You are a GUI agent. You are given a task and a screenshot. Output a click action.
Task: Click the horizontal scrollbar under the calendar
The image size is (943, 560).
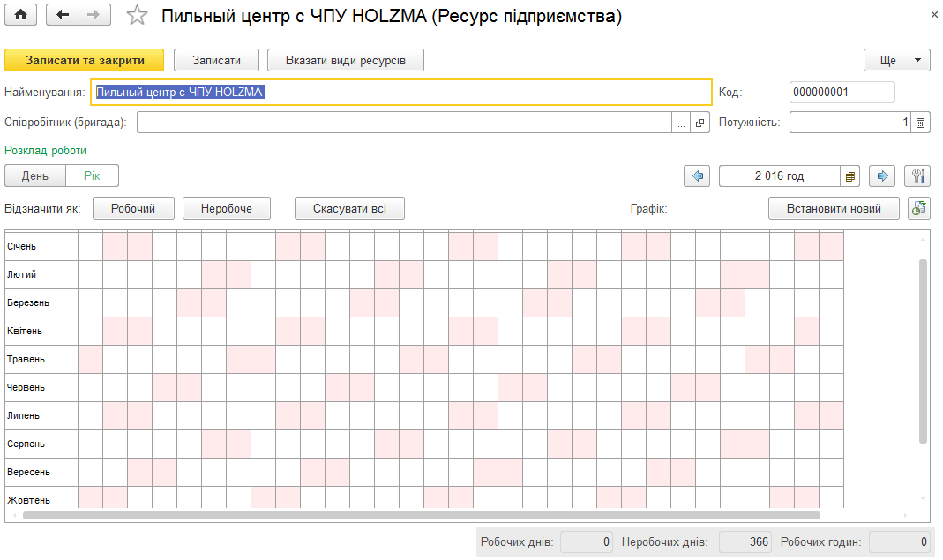coord(421,516)
